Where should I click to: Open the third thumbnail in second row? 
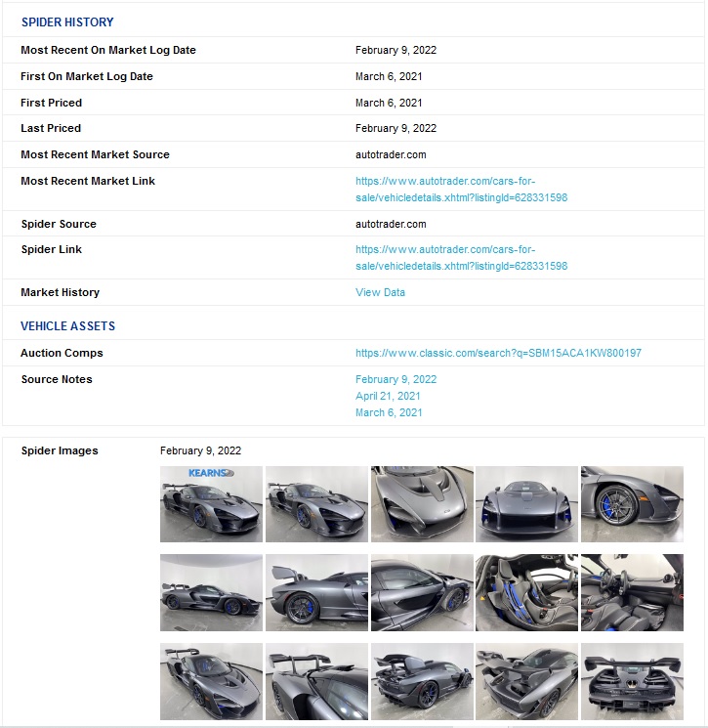[422, 592]
